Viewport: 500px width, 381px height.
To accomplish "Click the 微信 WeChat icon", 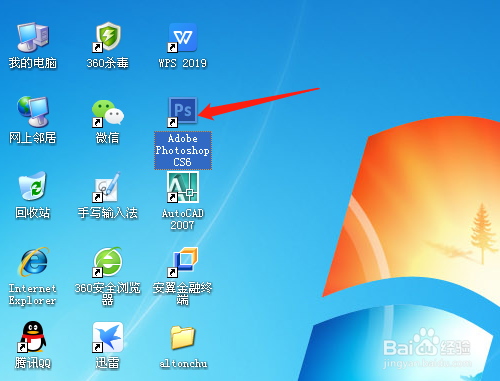I will [107, 113].
